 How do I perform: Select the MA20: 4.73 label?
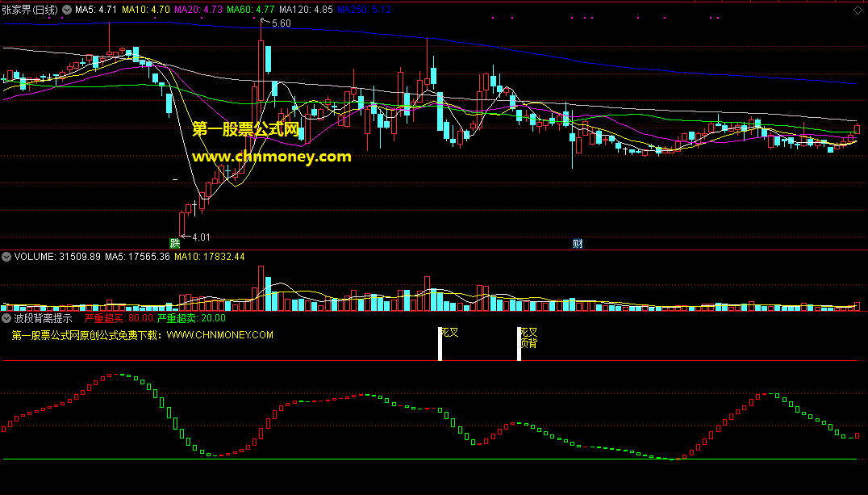tap(198, 10)
